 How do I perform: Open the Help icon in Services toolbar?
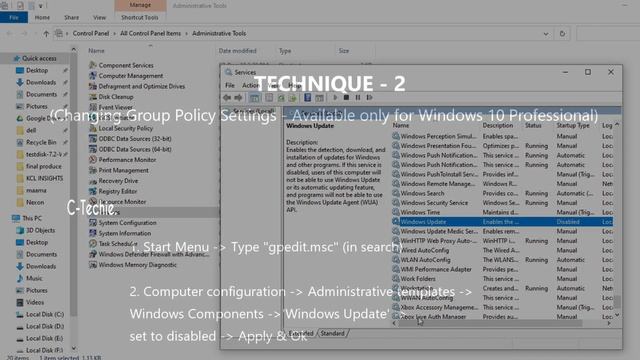[x=307, y=98]
